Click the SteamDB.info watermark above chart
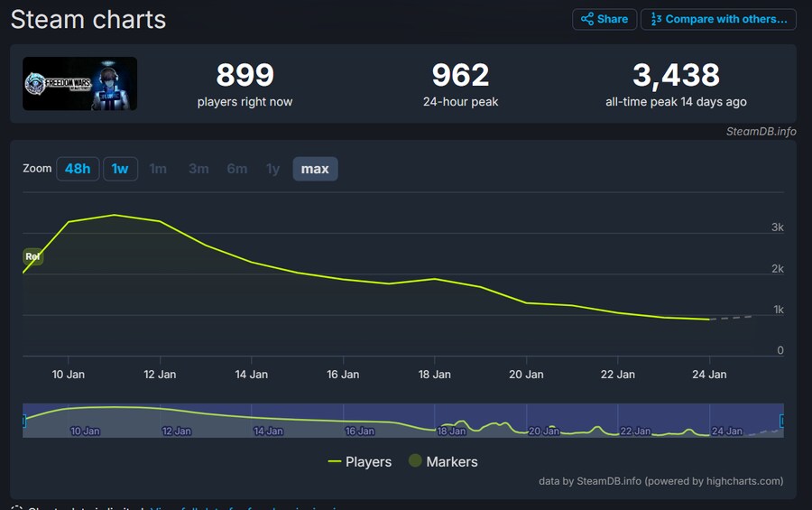This screenshot has height=510, width=812. 761,131
